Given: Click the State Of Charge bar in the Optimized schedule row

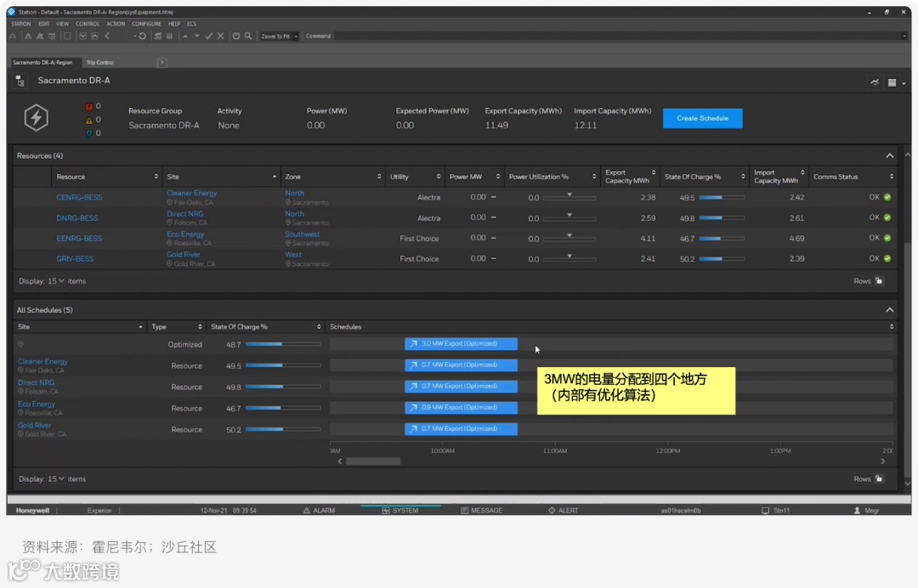Looking at the screenshot, I should [283, 344].
